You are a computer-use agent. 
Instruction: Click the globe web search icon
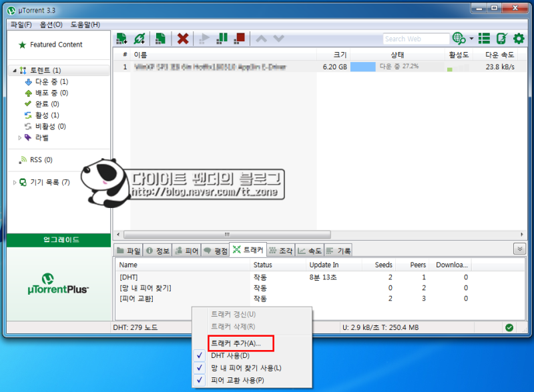coord(459,39)
